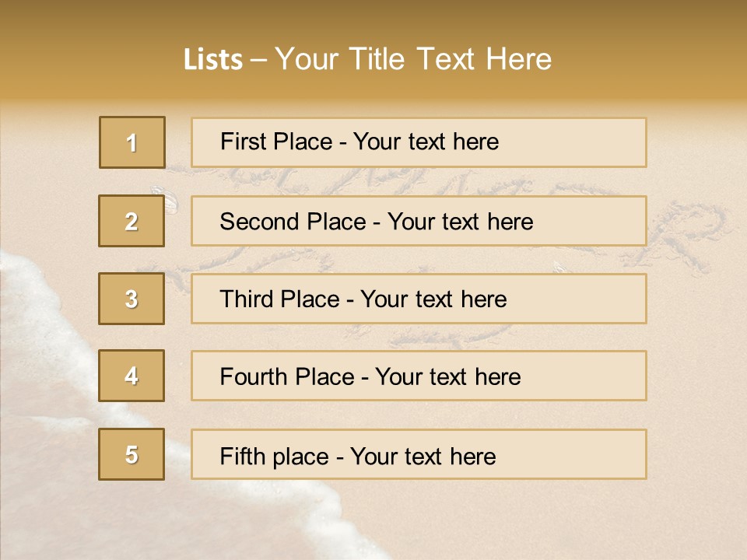Select the Fifth place text box
747x560 pixels.
pyautogui.click(x=419, y=454)
